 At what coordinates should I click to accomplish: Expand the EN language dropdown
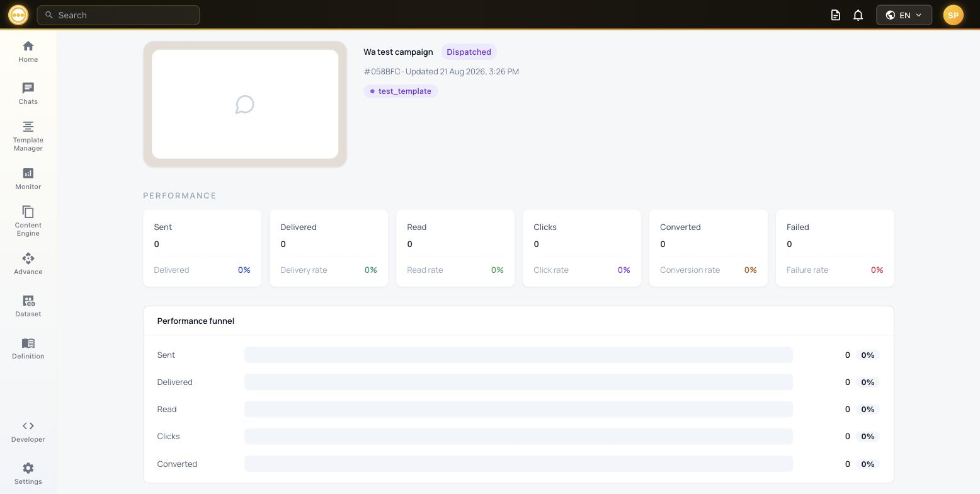tap(904, 15)
